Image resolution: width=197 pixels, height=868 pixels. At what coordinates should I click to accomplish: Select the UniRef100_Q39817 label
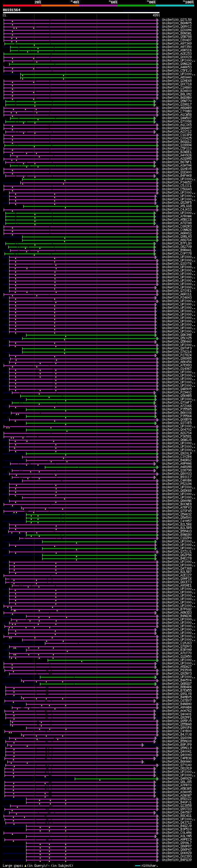(x=177, y=104)
